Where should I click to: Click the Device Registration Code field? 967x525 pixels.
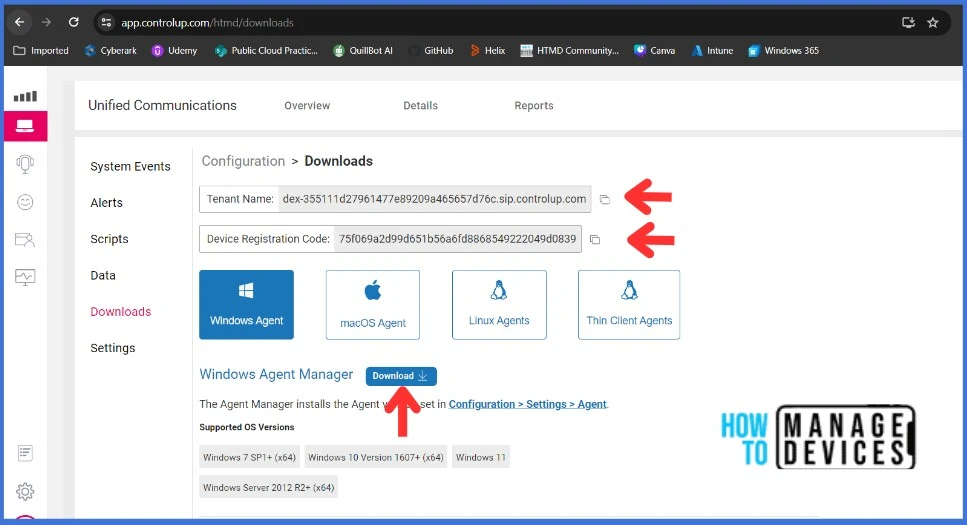click(x=458, y=239)
